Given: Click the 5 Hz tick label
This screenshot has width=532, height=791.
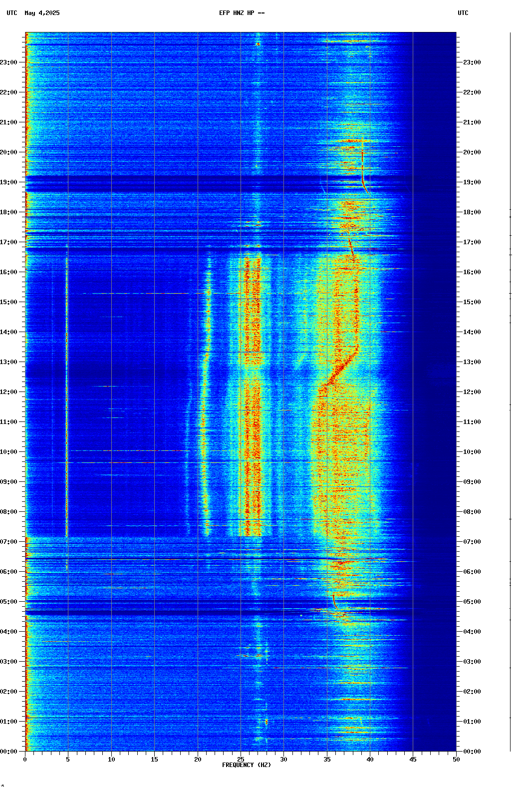Looking at the screenshot, I should tap(68, 760).
